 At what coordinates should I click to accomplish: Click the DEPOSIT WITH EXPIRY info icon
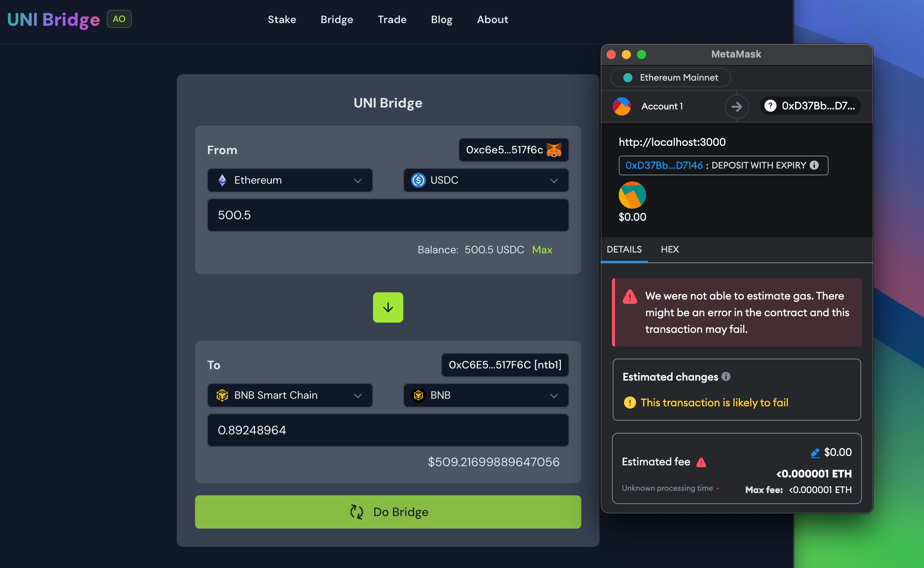coord(814,165)
